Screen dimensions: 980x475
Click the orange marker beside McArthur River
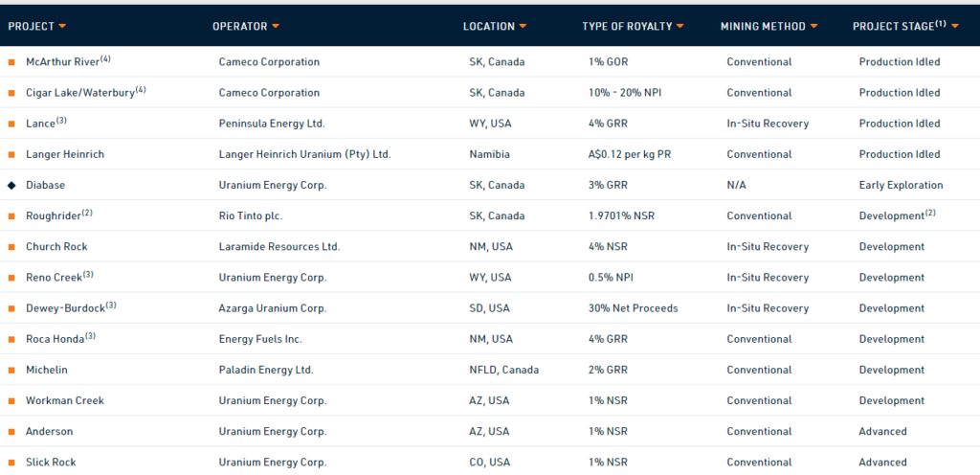click(x=11, y=62)
